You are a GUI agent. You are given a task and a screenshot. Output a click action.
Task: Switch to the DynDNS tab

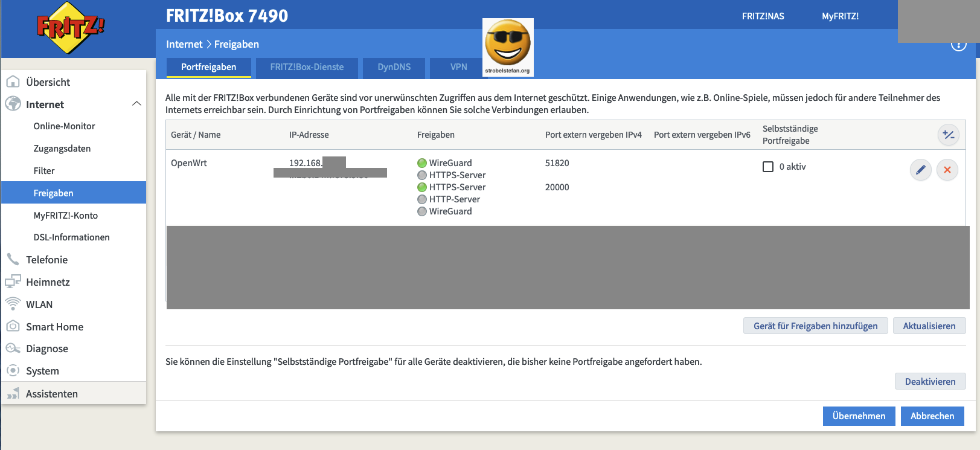point(394,67)
